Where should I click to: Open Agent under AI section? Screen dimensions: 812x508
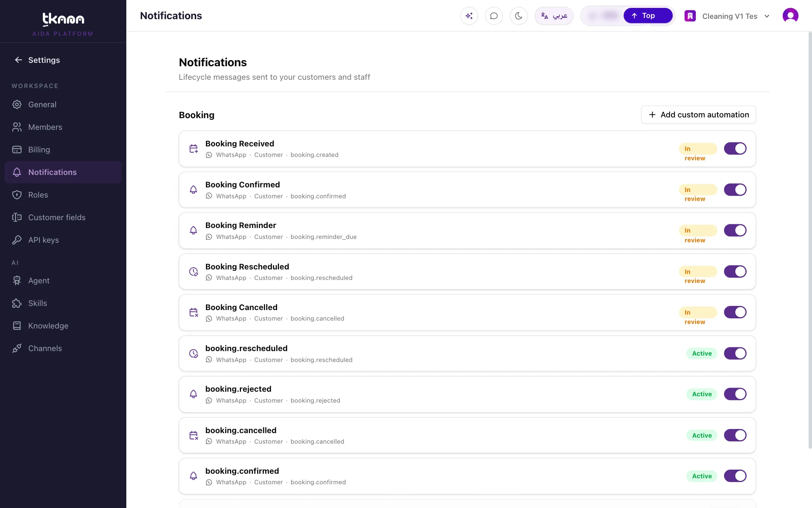[x=63, y=281]
